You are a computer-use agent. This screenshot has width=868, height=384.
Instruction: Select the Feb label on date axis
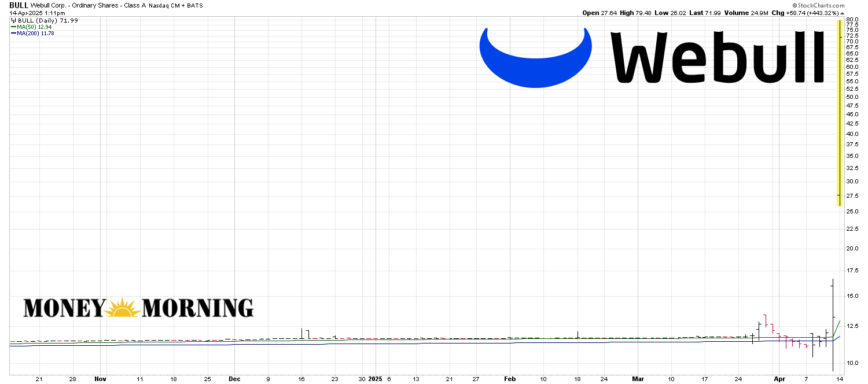click(x=510, y=379)
